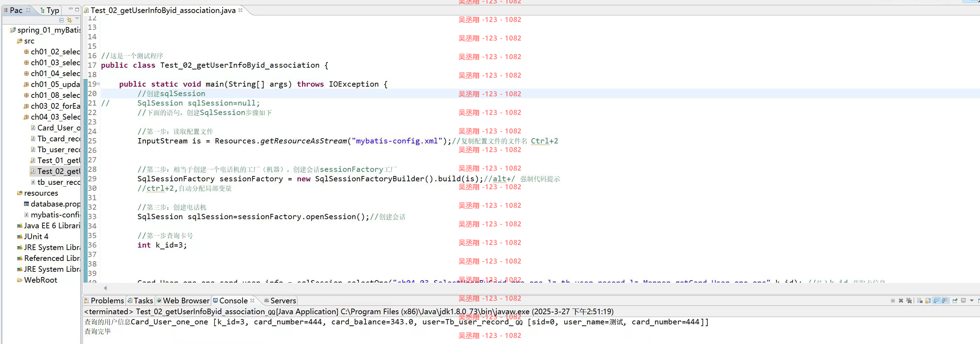980x344 pixels.
Task: Click the terminated launch description in Console
Action: coord(349,312)
